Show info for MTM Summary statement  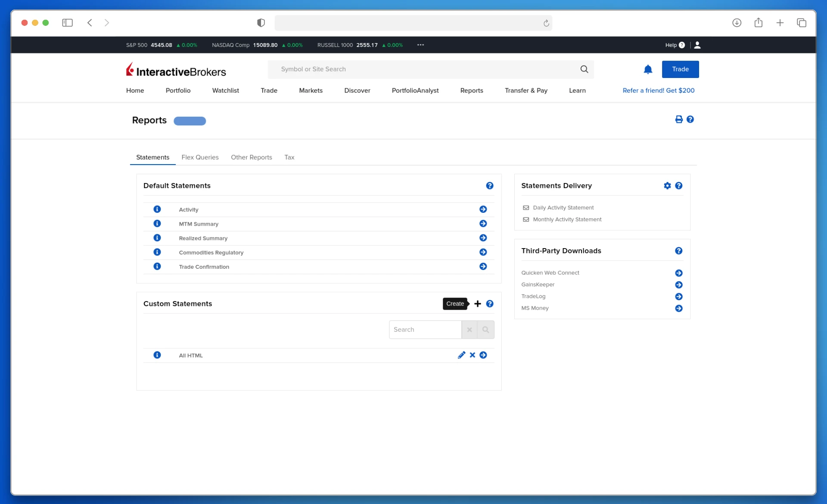pyautogui.click(x=157, y=224)
